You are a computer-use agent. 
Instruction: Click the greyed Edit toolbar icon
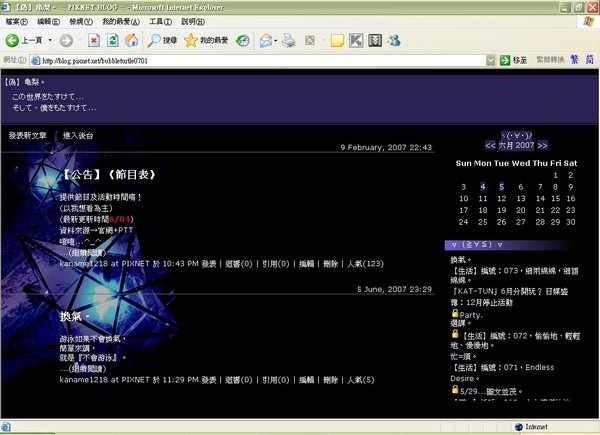pos(310,40)
